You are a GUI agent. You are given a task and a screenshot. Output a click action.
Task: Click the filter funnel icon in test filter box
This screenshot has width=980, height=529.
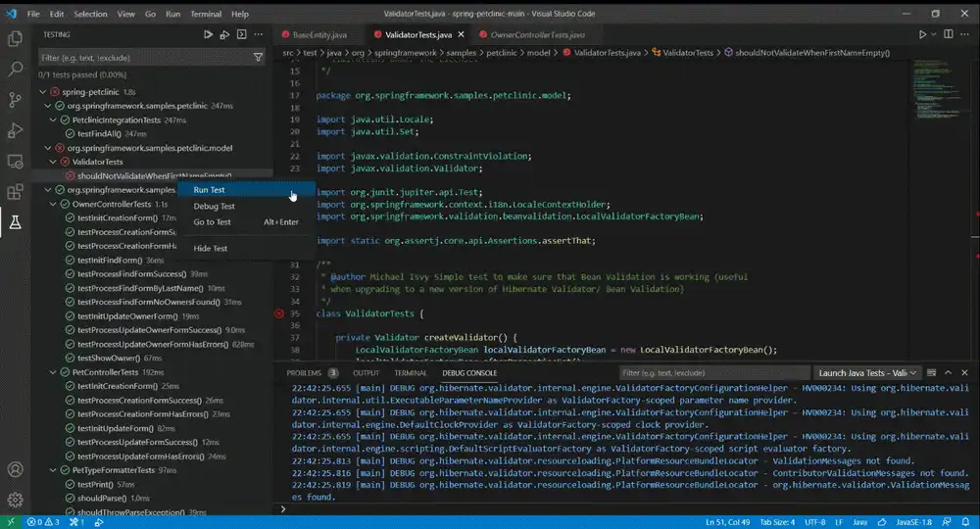(x=258, y=58)
